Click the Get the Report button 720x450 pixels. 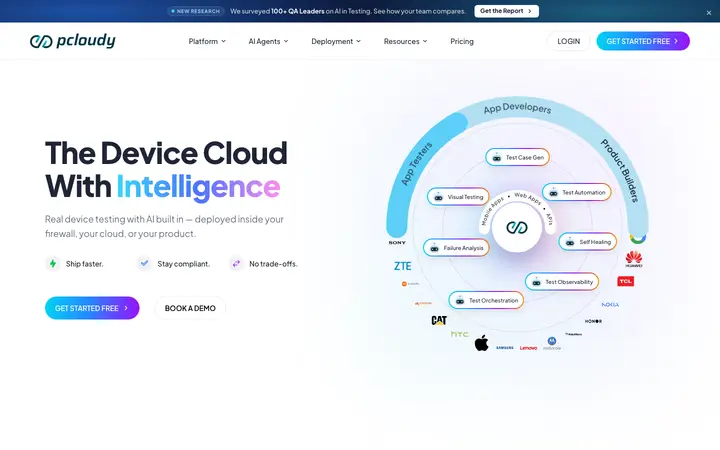[x=506, y=11]
